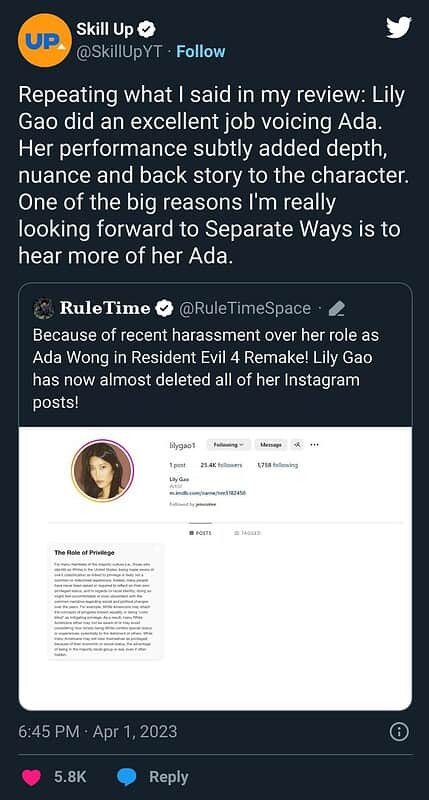This screenshot has height=800, width=429.
Task: Open the 6:45 PM Apr 1, 2023 timestamp
Action: click(x=97, y=732)
